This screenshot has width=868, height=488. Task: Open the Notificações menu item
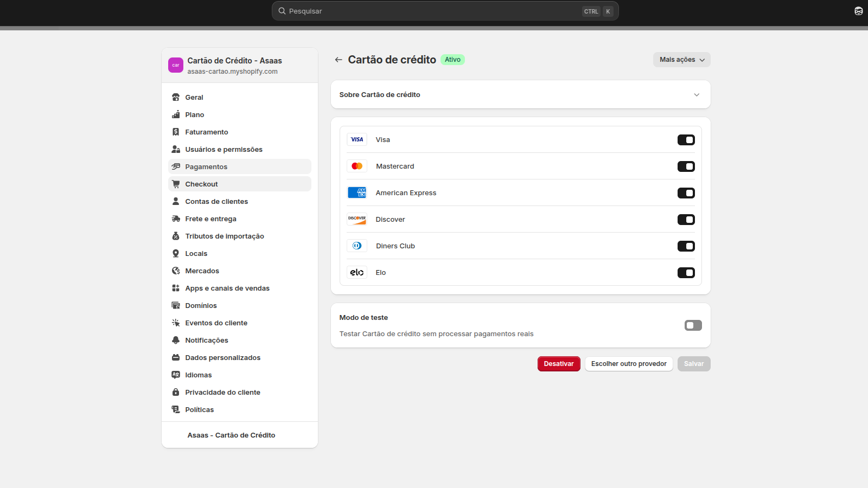[240, 340]
